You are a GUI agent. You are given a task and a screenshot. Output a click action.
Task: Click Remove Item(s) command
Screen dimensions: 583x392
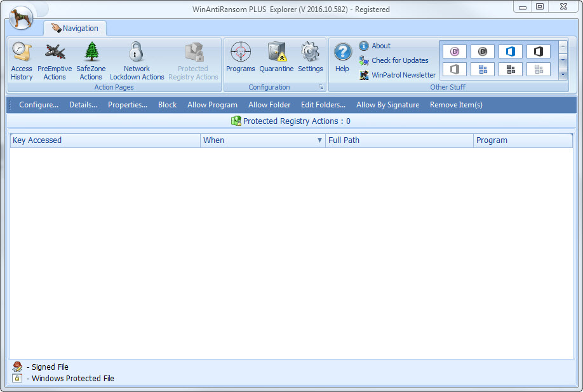click(456, 105)
